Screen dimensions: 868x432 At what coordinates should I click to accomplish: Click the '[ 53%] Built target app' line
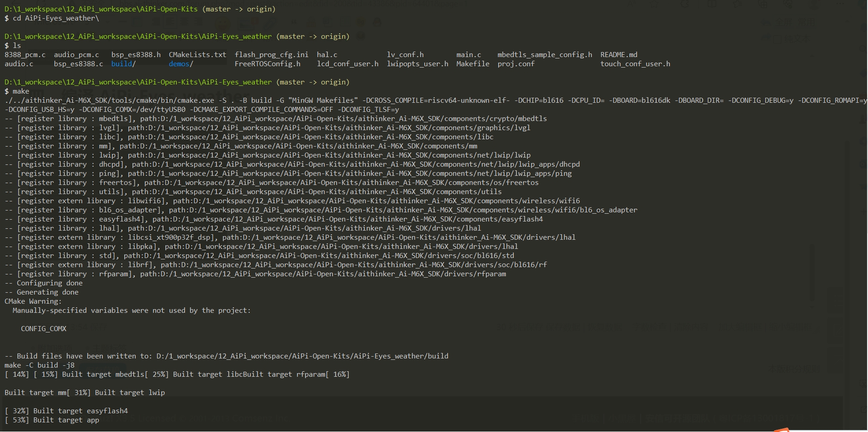pyautogui.click(x=52, y=420)
